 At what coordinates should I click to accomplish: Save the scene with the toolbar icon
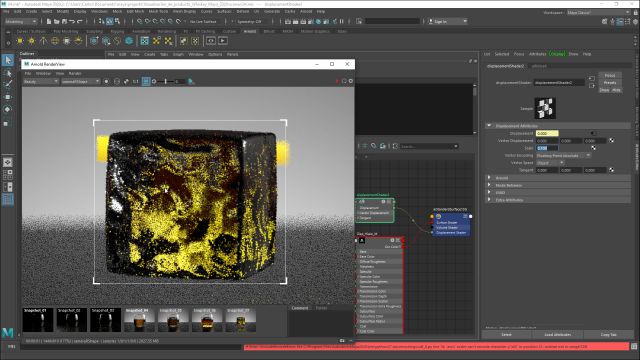point(64,21)
